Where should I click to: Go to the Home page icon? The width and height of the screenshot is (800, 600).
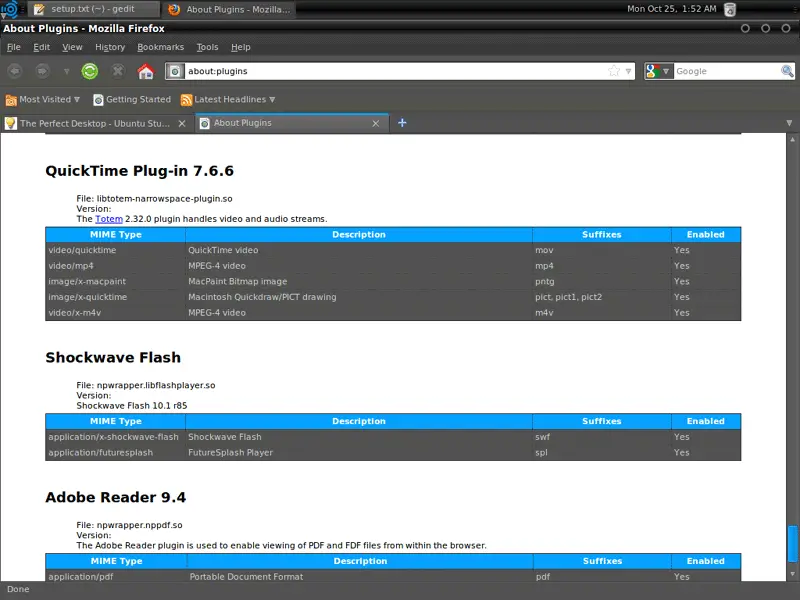145,71
